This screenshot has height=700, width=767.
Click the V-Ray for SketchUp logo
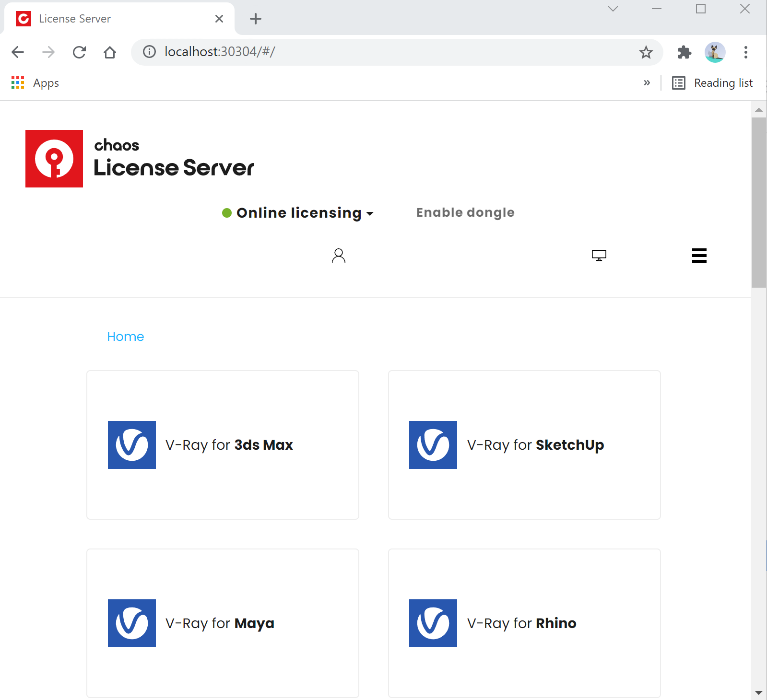[x=433, y=445]
